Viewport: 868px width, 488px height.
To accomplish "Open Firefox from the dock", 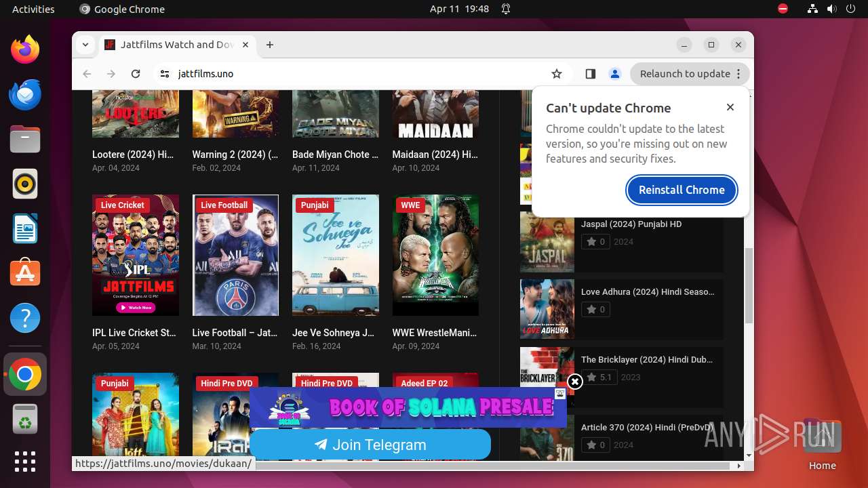I will (25, 49).
